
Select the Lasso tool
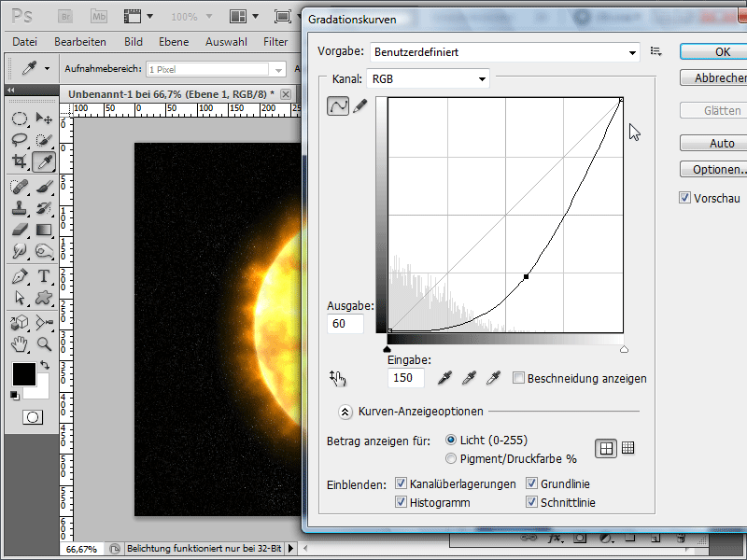click(x=19, y=140)
